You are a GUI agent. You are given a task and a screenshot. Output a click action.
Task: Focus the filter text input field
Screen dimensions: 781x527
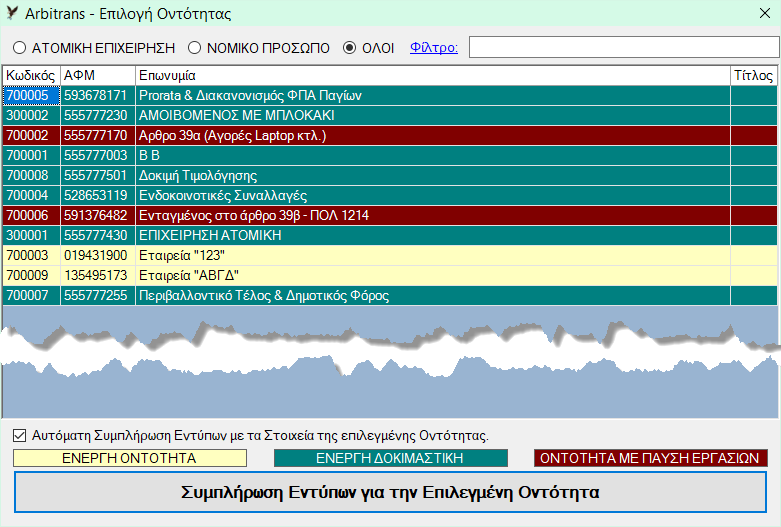click(624, 47)
